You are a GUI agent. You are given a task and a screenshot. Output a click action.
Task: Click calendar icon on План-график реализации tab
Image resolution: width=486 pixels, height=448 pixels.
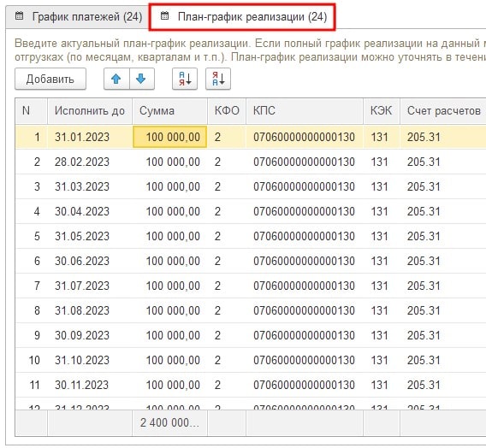pos(164,15)
